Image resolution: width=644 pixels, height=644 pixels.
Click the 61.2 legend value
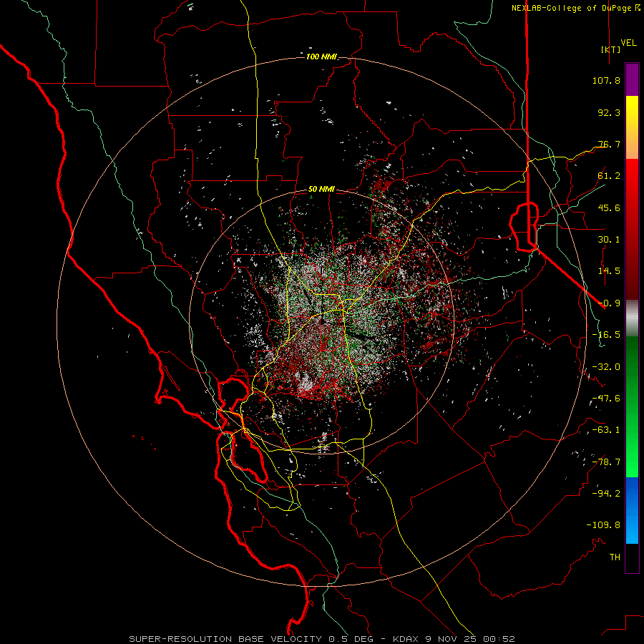(609, 176)
